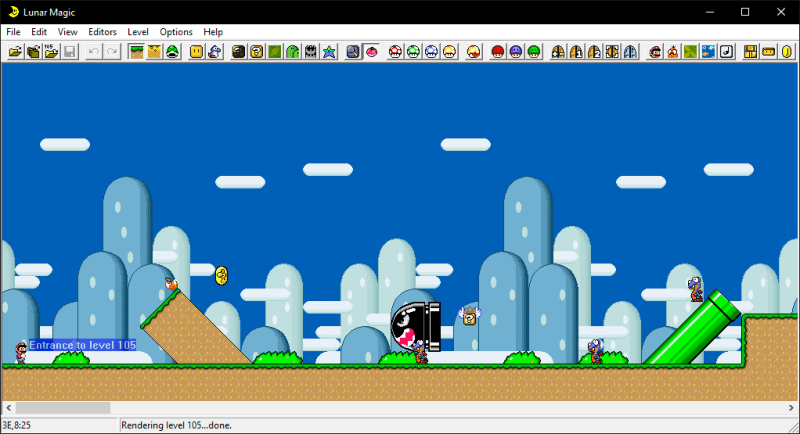This screenshot has height=434, width=800.
Task: Click the magnifying glass toolbar icon
Action: coord(353,52)
